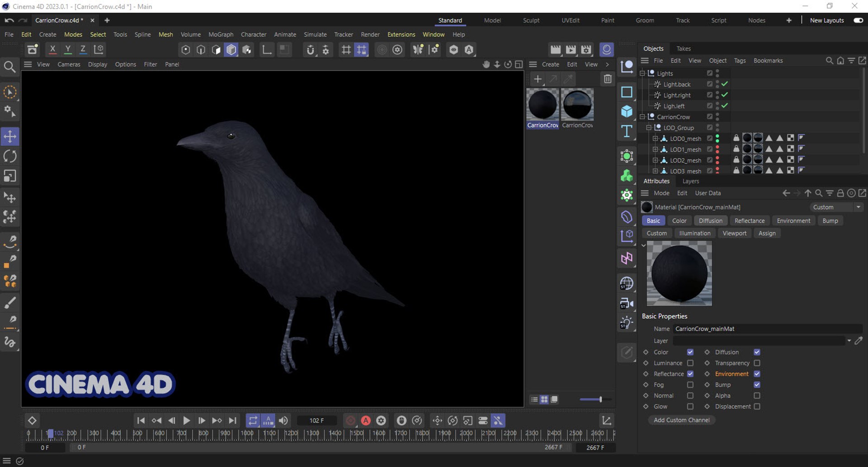Image resolution: width=868 pixels, height=467 pixels.
Task: Open the Layer dropdown arrow
Action: click(x=849, y=341)
